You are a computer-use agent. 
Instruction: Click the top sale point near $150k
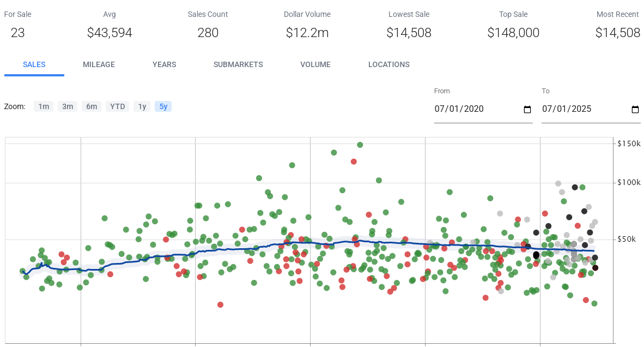coord(360,145)
